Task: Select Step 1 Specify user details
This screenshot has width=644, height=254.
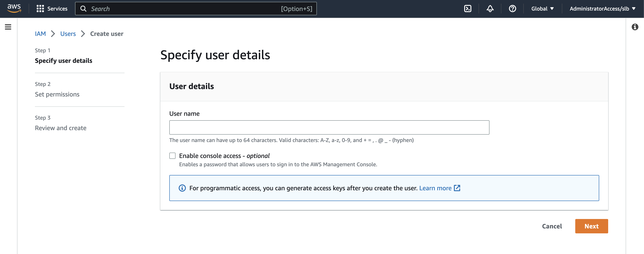Action: pyautogui.click(x=64, y=61)
